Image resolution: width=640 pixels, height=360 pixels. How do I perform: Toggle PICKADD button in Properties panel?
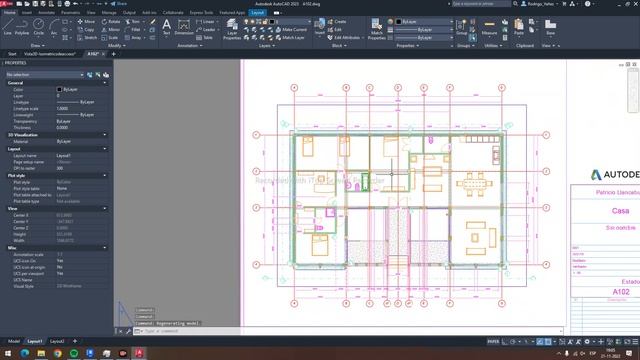[x=90, y=75]
